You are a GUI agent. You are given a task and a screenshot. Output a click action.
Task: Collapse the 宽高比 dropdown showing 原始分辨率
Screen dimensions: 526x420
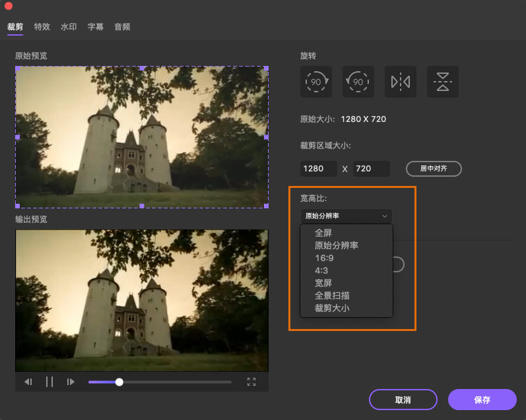(346, 216)
